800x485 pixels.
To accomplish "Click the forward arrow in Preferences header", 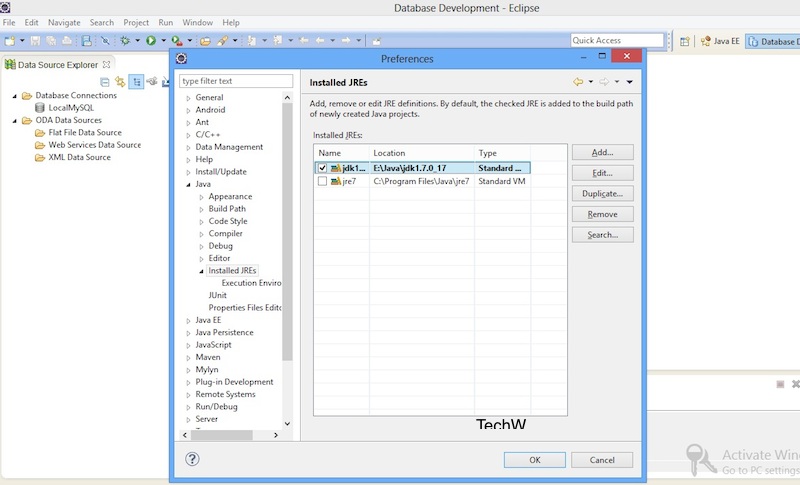I will (604, 82).
